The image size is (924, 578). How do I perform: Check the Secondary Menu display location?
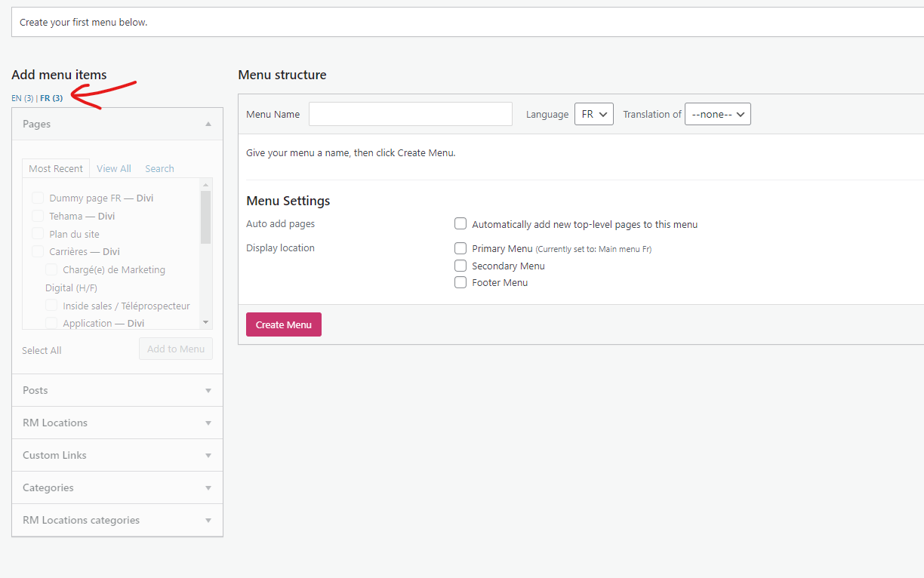tap(460, 266)
